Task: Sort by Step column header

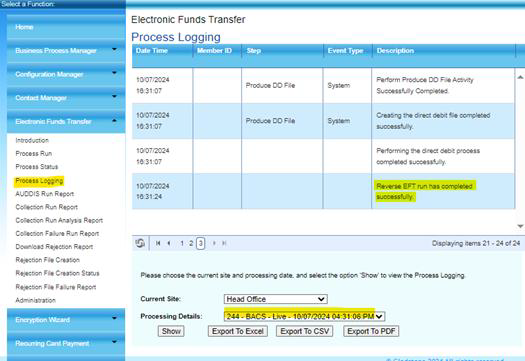Action: [253, 51]
